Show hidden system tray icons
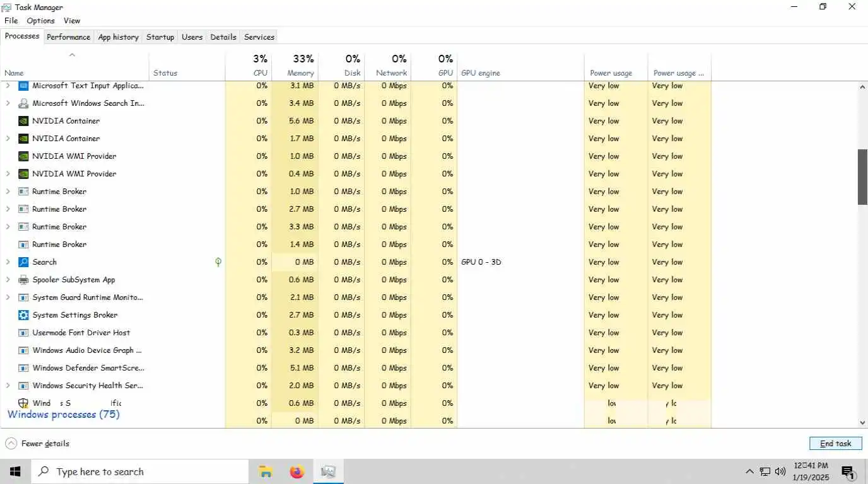This screenshot has width=868, height=484. point(749,471)
